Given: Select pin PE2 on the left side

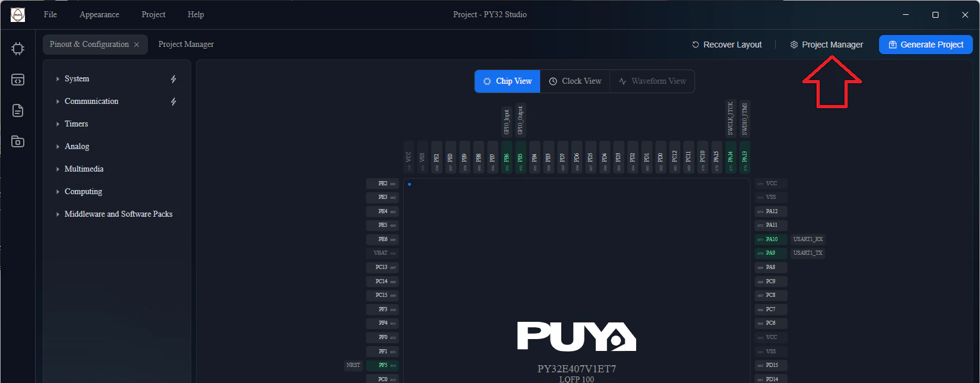Looking at the screenshot, I should pyautogui.click(x=382, y=183).
